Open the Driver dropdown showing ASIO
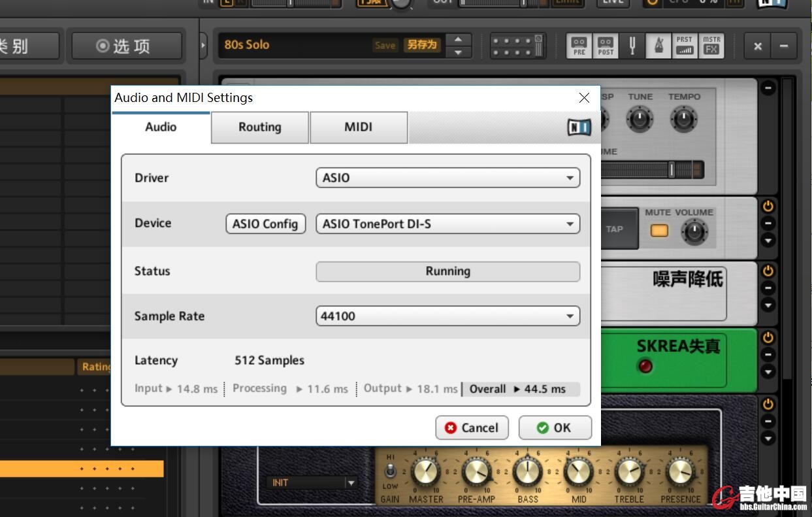Image resolution: width=812 pixels, height=517 pixels. point(447,178)
